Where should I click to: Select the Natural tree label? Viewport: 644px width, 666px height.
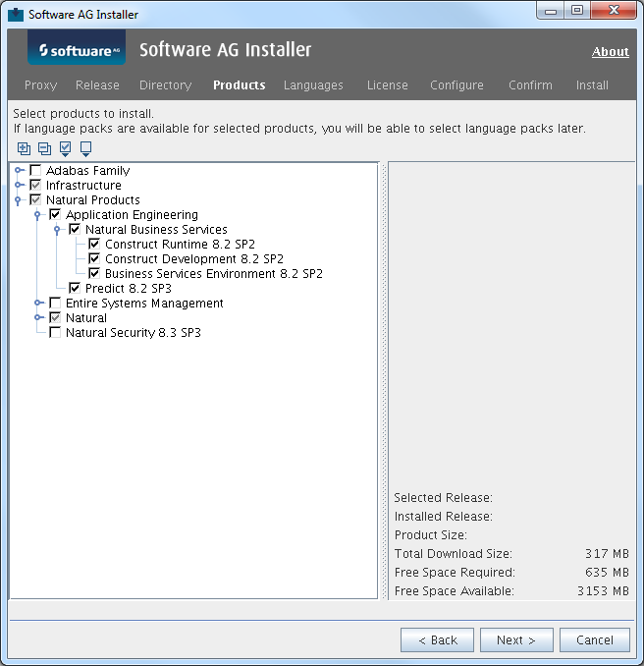click(x=86, y=317)
